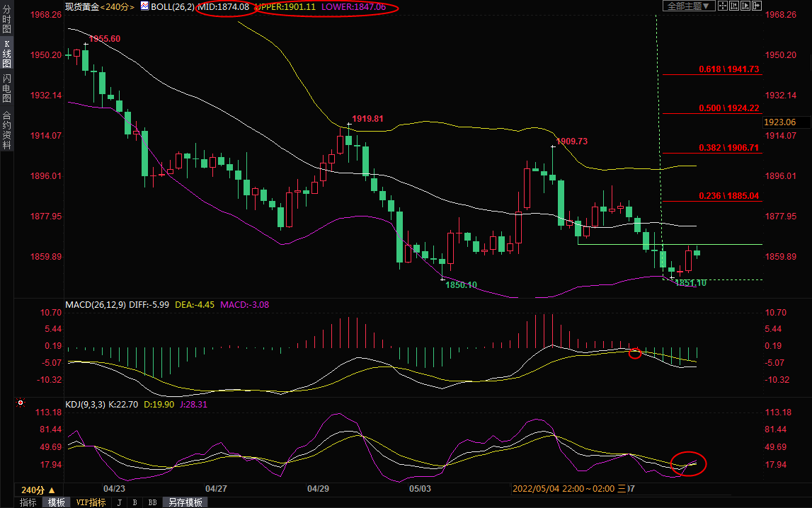Open the 闪电图 sidebar tab
This screenshot has width=812, height=508.
coord(6,88)
